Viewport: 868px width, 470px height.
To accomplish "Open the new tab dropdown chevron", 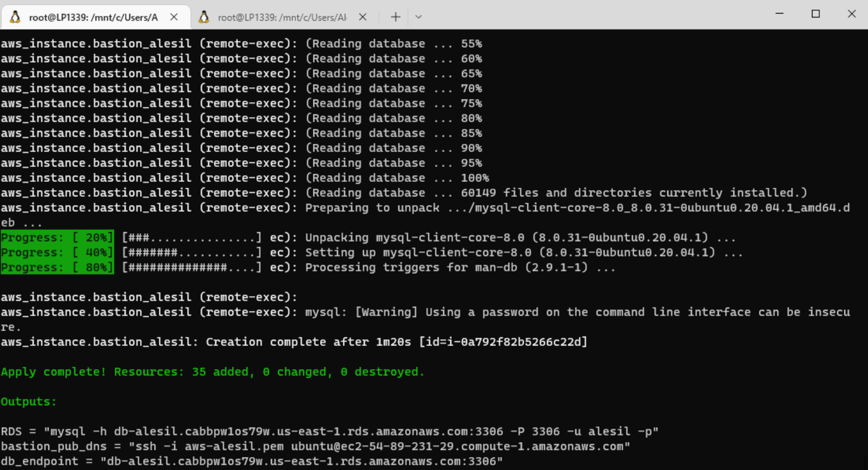I will (418, 17).
